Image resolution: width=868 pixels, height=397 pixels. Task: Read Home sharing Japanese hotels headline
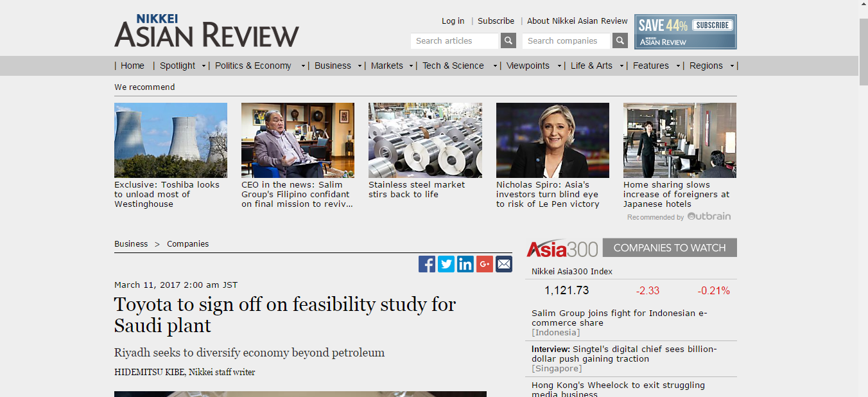676,194
